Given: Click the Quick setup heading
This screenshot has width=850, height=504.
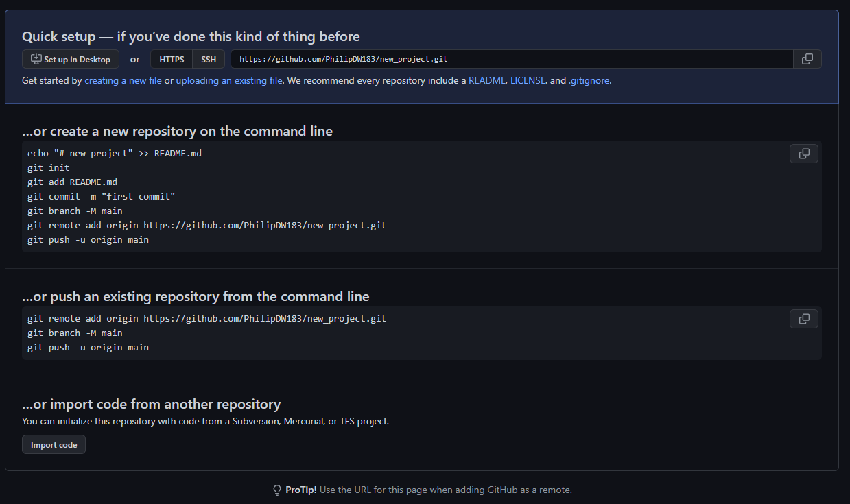Looking at the screenshot, I should point(191,36).
